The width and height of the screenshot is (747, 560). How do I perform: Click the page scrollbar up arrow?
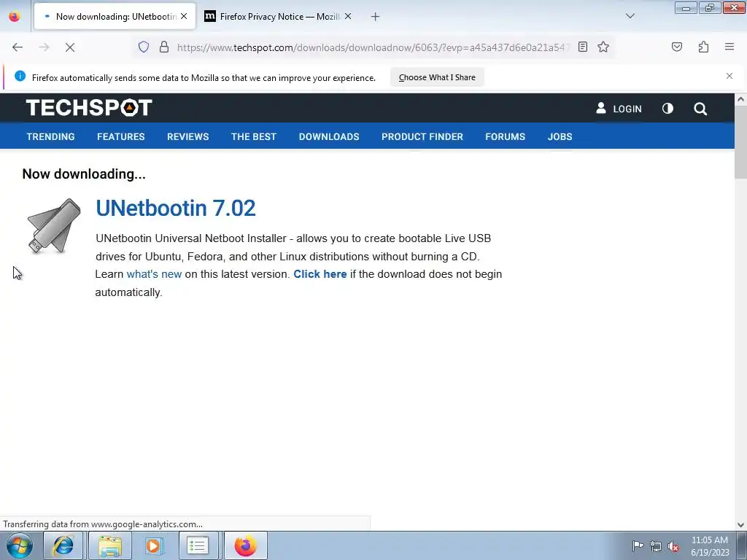(740, 99)
